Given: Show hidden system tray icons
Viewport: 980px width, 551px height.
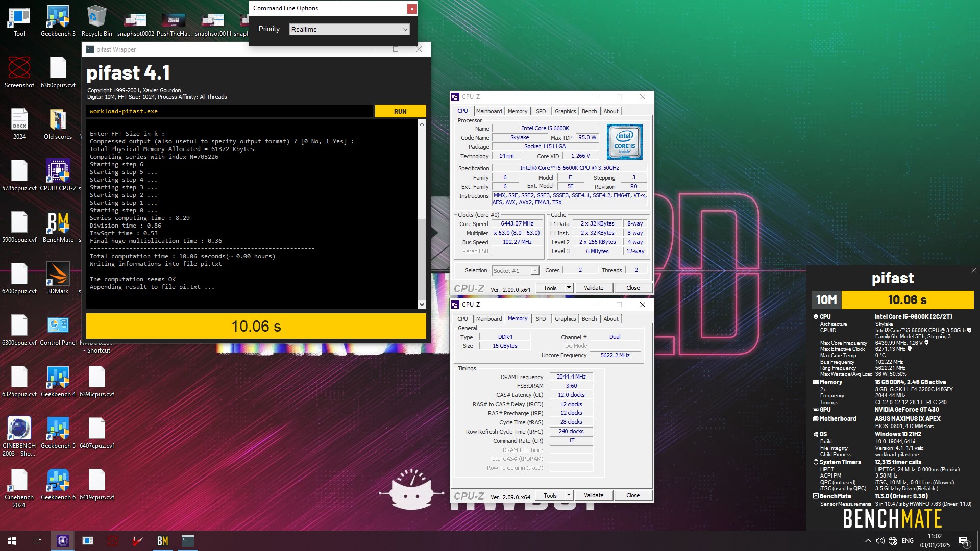Looking at the screenshot, I should 868,541.
